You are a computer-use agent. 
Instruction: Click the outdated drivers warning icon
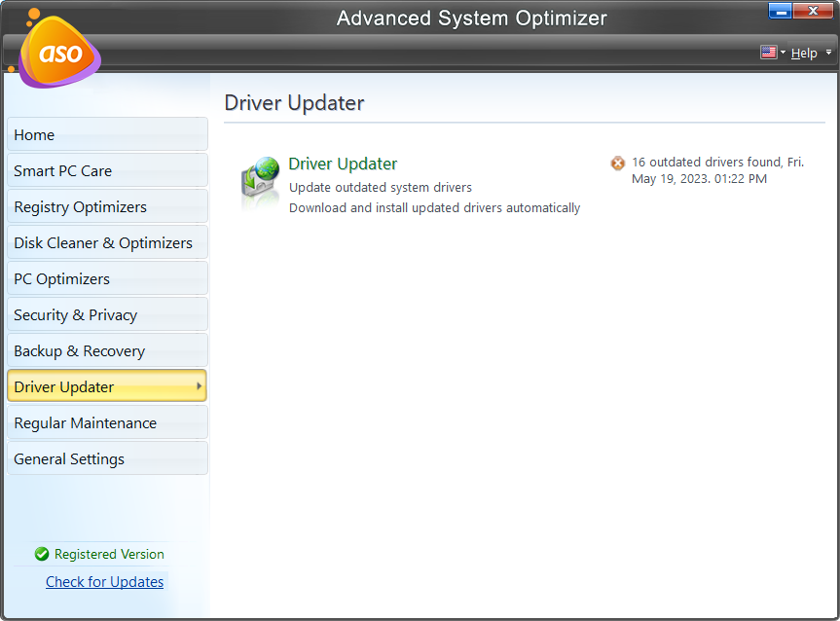coord(617,163)
